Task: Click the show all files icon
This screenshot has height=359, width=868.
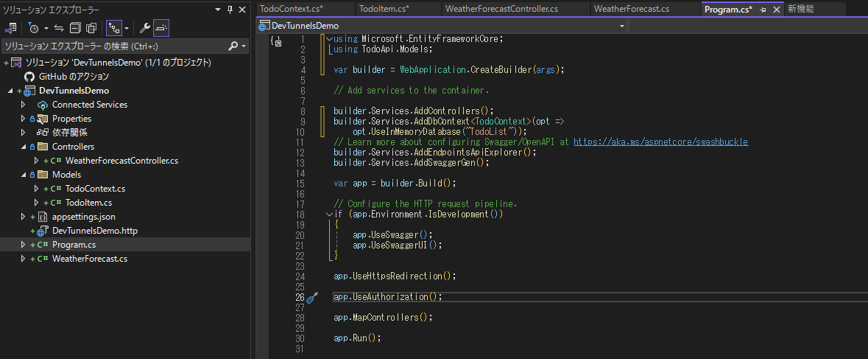Action: [91, 28]
